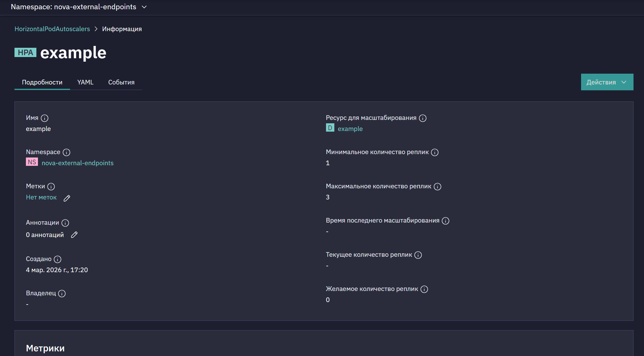Click info icon for Максимальное количество реплик
The image size is (644, 356).
click(x=438, y=186)
